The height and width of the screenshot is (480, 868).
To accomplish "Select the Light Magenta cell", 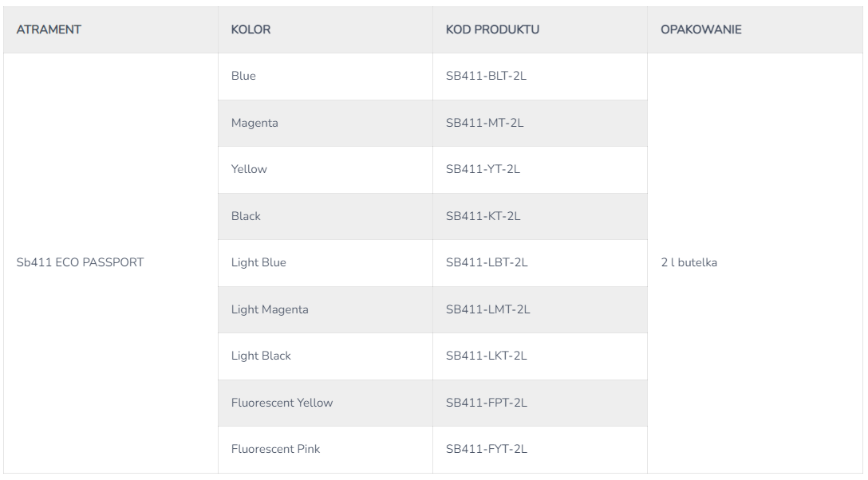I will tap(270, 309).
